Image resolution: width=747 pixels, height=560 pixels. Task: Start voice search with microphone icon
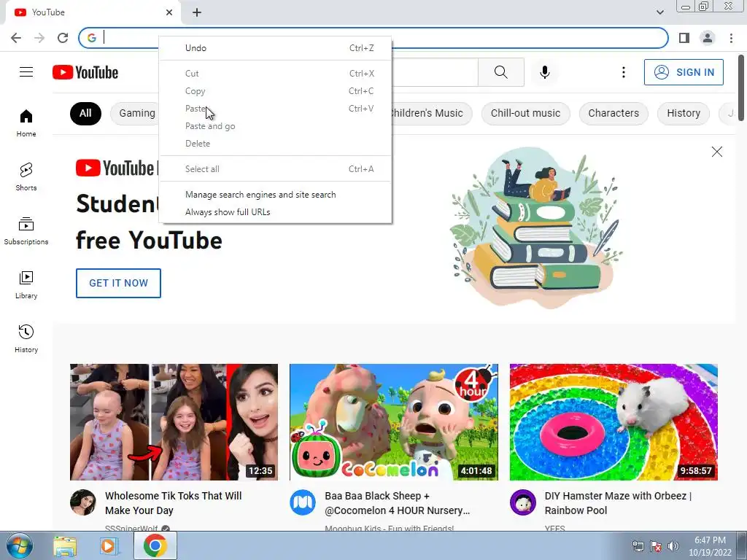click(x=544, y=72)
